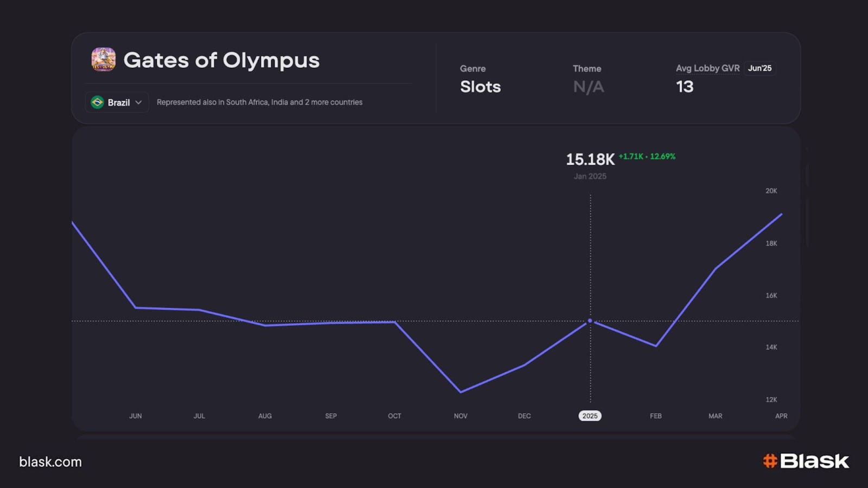The height and width of the screenshot is (488, 868).
Task: Click the Avg Lobby GVR value 13
Action: point(685,87)
